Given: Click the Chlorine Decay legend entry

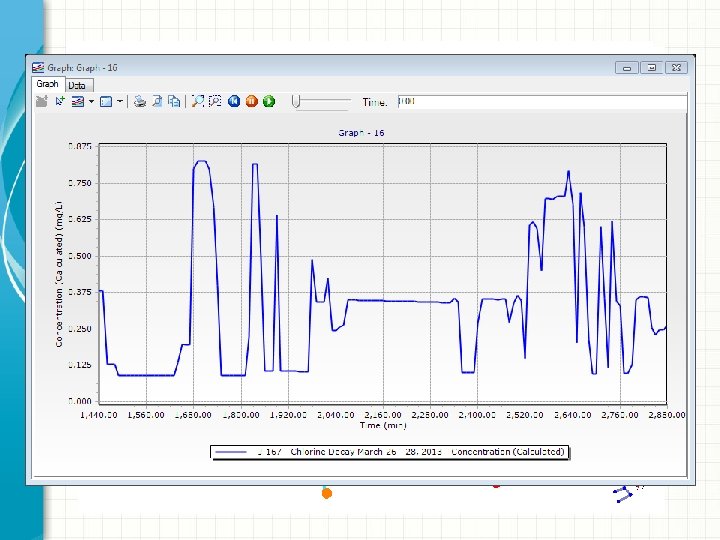Looking at the screenshot, I should tap(390, 452).
